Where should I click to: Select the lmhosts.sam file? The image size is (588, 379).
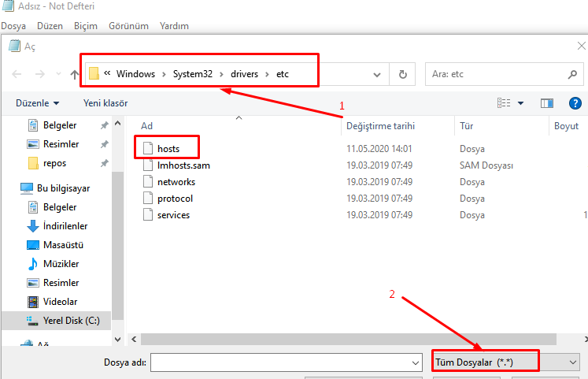click(183, 165)
